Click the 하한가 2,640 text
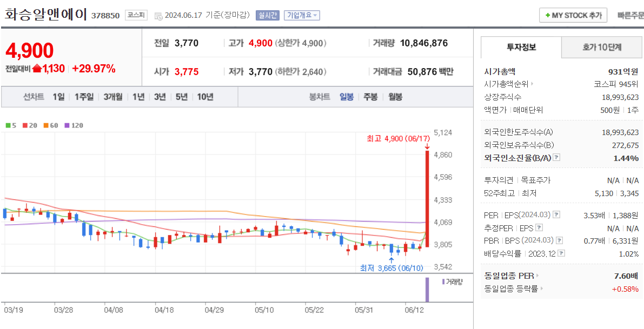 tap(301, 72)
